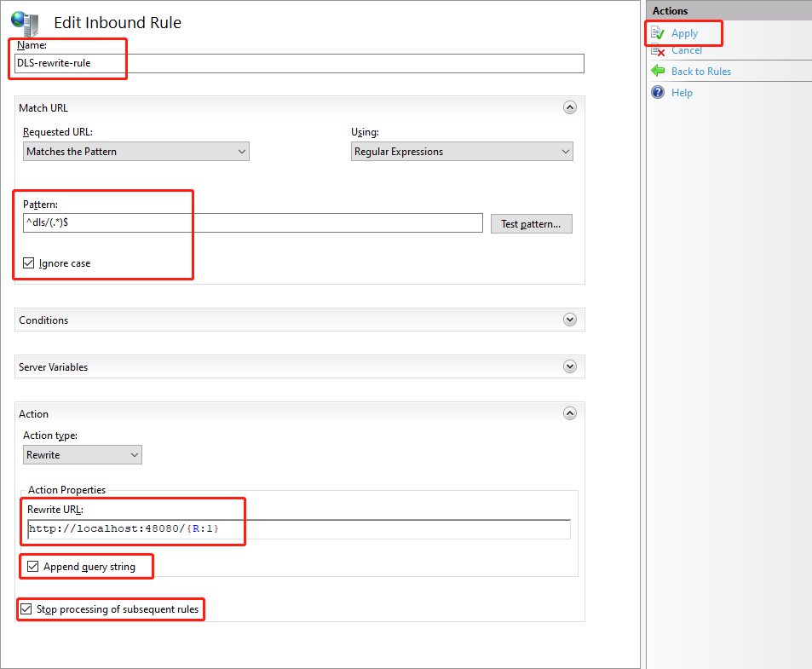Click the globe icon beside Edit Inbound Rule
The width and height of the screenshot is (812, 669).
click(25, 22)
